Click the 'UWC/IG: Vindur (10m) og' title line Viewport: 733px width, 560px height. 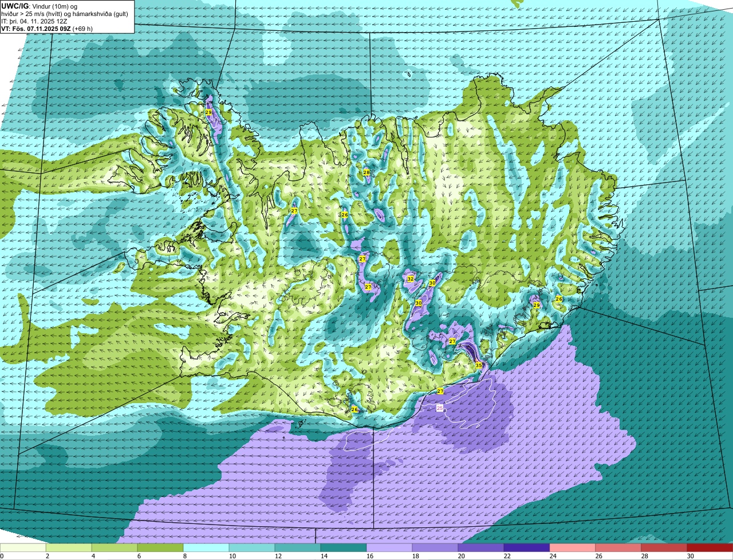39,6
